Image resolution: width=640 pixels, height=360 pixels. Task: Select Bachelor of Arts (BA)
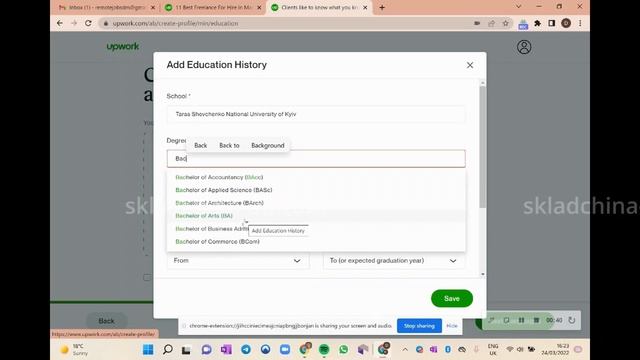pos(316,216)
